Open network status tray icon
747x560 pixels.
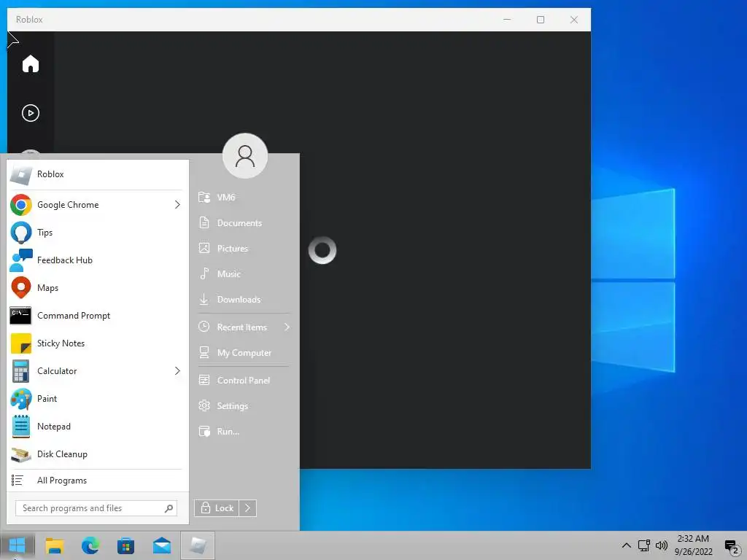coord(644,545)
